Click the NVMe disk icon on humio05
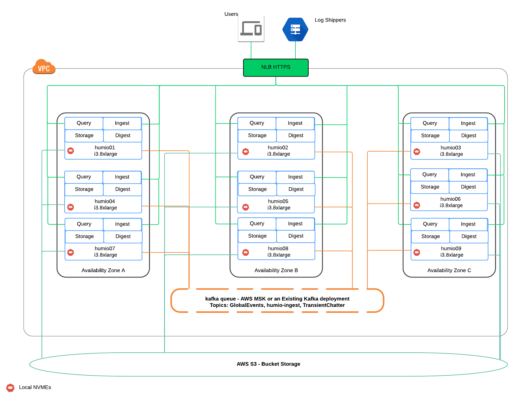The width and height of the screenshot is (532, 401). 245,207
